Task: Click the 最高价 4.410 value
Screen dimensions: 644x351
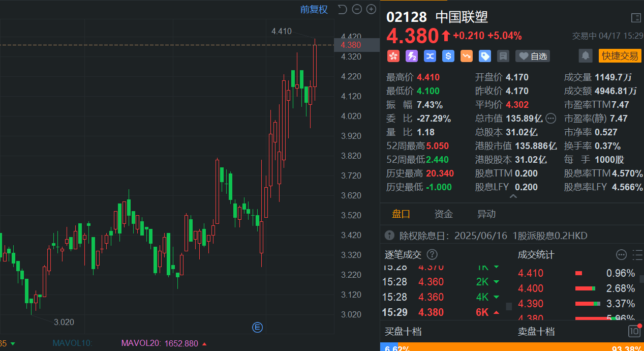Action: 428,77
